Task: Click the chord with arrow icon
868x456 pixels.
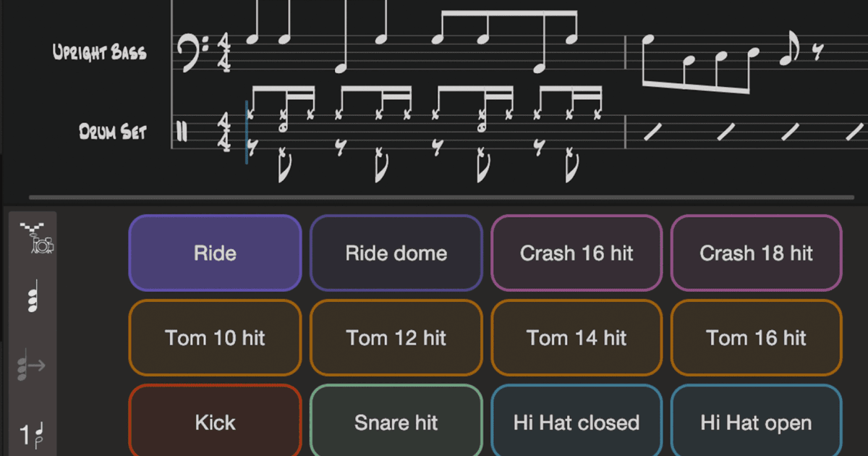Action: (32, 366)
